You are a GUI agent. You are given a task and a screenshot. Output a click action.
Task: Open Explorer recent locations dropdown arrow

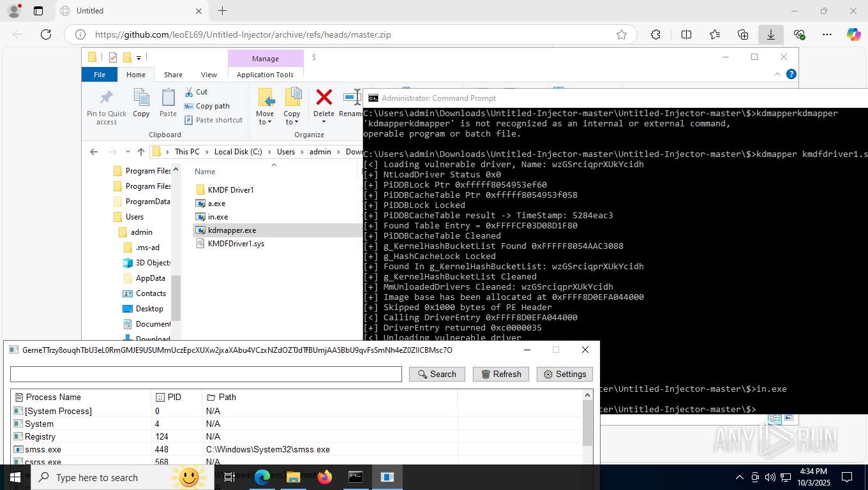click(128, 152)
